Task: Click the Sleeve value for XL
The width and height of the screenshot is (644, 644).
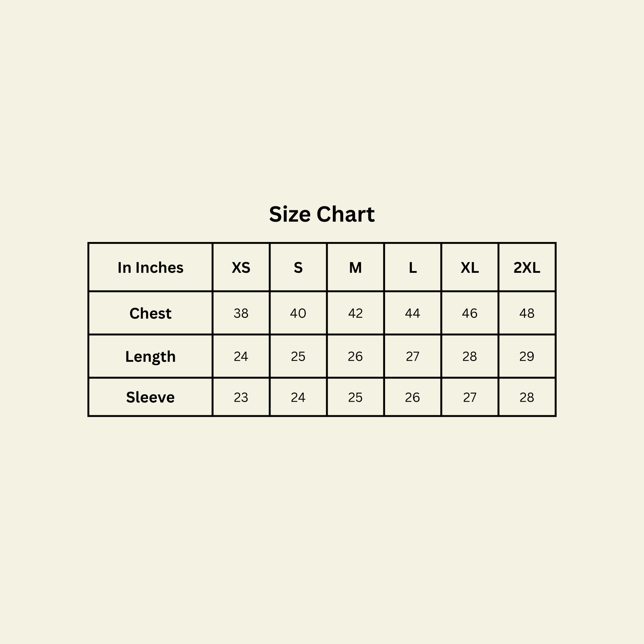Action: [x=470, y=397]
